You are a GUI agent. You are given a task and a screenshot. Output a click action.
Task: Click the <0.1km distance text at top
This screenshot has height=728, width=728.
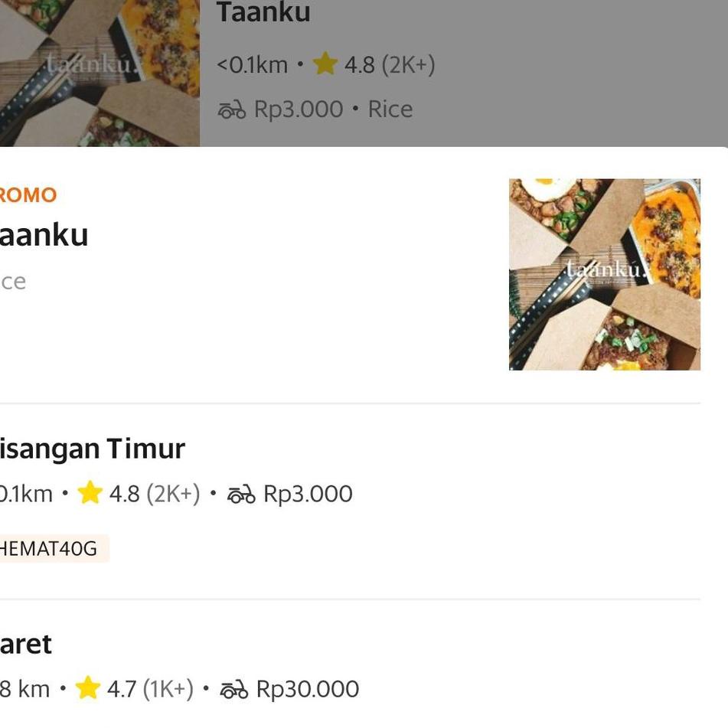click(x=252, y=64)
